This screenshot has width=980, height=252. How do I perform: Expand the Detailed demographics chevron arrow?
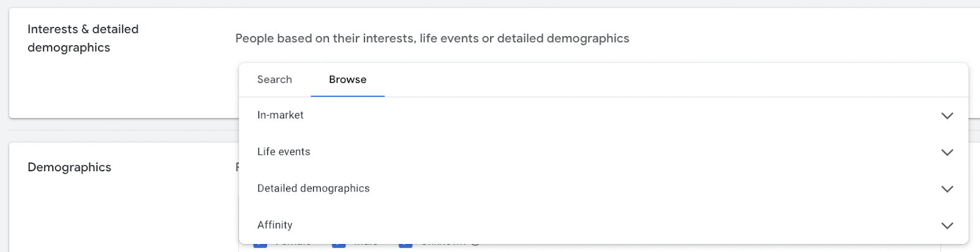pos(947,189)
